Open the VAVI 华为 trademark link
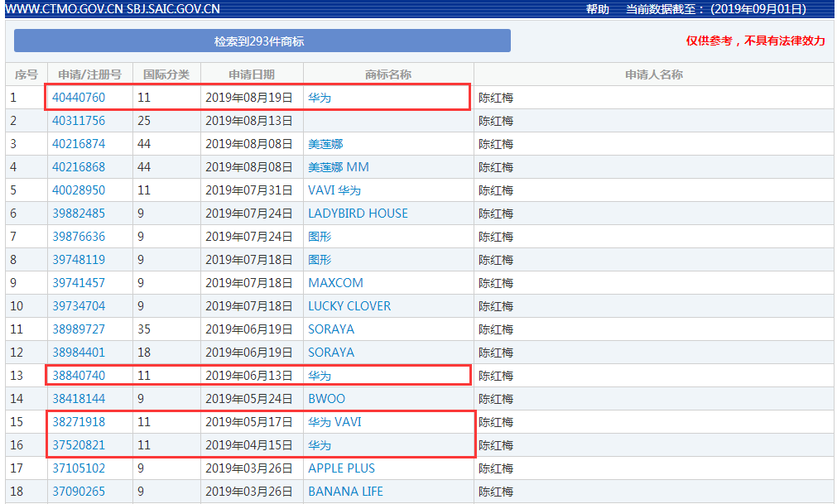Image resolution: width=837 pixels, height=504 pixels. point(334,190)
